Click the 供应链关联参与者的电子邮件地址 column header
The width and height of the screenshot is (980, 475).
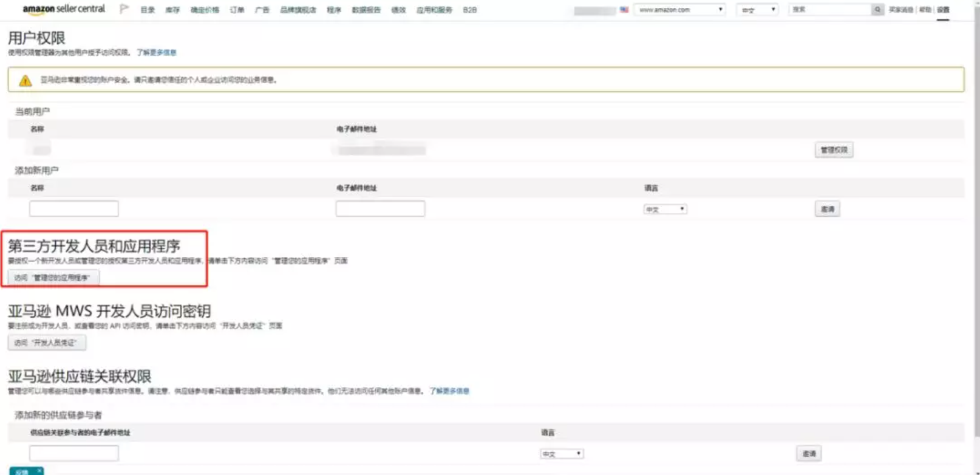[80, 432]
